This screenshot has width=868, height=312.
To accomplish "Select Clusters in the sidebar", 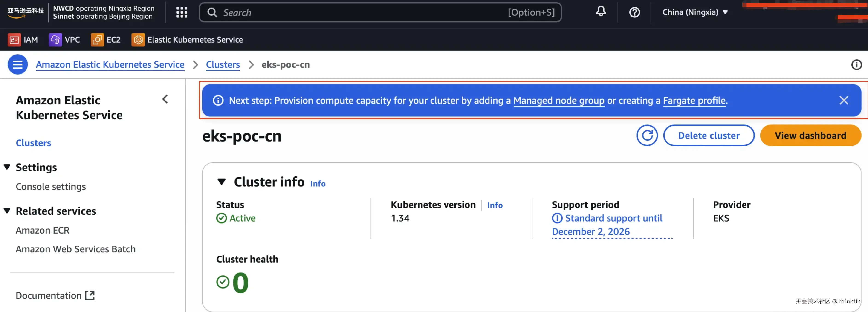I will [33, 143].
